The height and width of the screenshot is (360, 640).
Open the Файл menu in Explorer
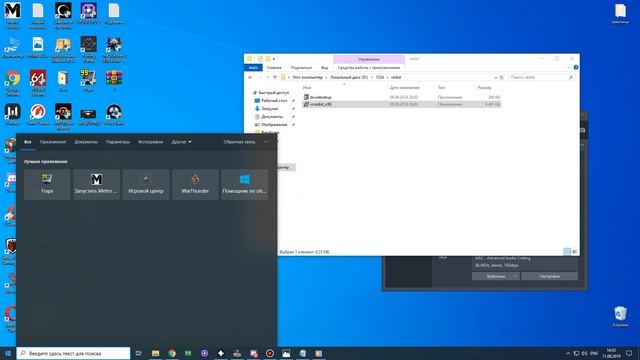(253, 68)
